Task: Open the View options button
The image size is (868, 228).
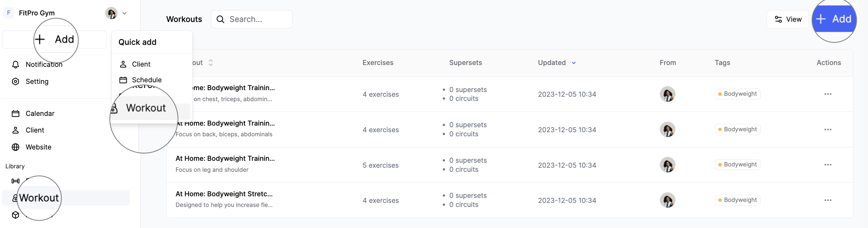Action: pyautogui.click(x=787, y=19)
